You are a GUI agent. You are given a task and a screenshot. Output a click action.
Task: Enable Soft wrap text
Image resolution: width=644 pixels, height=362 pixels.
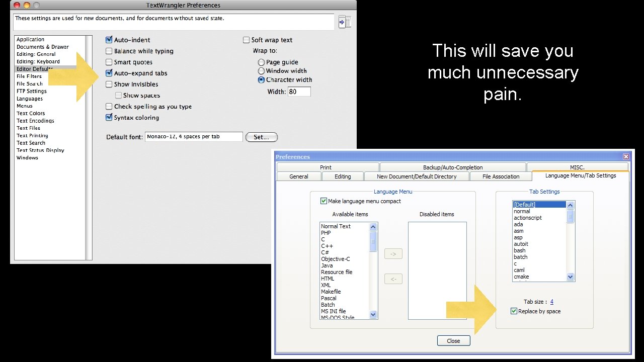pyautogui.click(x=247, y=40)
